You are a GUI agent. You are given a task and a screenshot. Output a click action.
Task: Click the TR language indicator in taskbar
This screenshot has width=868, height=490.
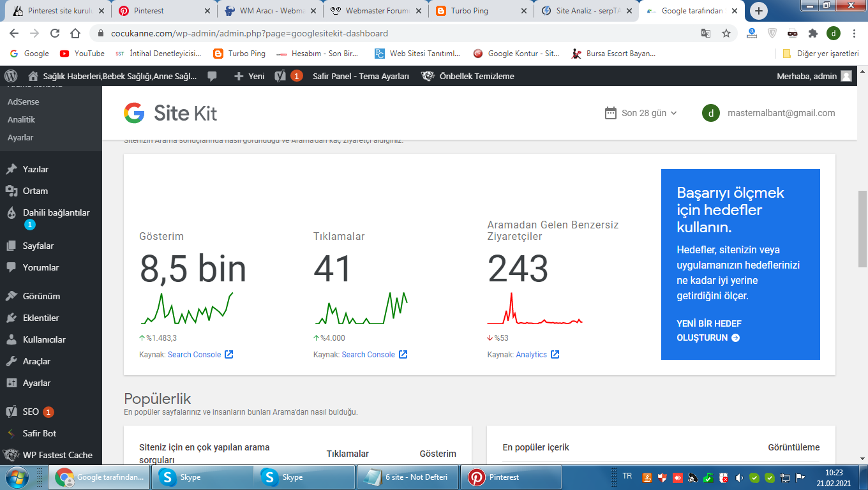(627, 476)
